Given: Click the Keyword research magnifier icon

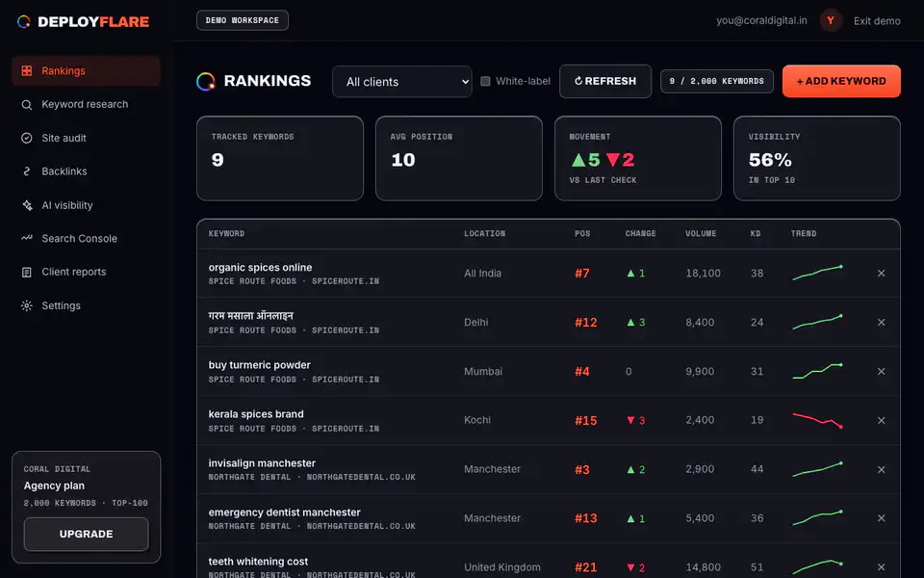Looking at the screenshot, I should 27,104.
